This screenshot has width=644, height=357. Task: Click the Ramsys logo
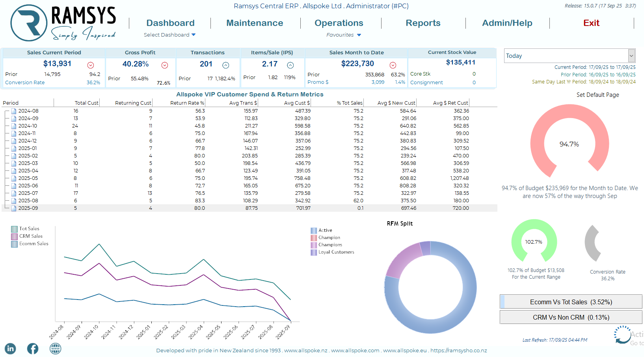pyautogui.click(x=63, y=23)
